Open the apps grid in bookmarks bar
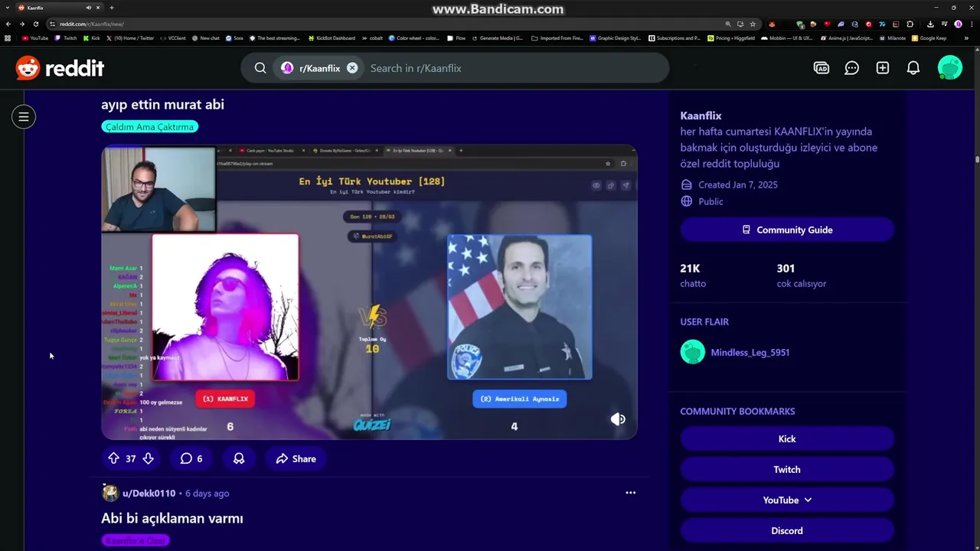 click(8, 37)
